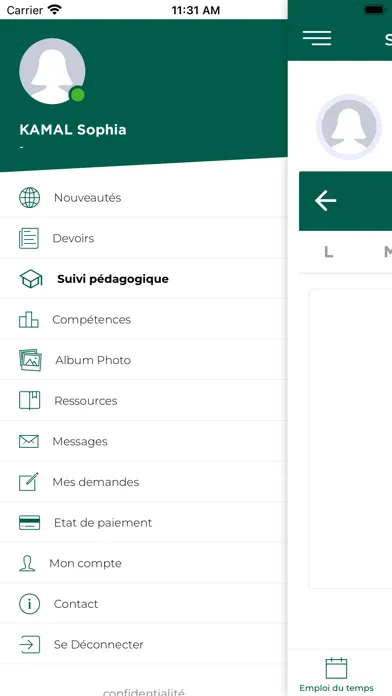
Task: Open the Nouveautés menu entry
Action: point(144,198)
